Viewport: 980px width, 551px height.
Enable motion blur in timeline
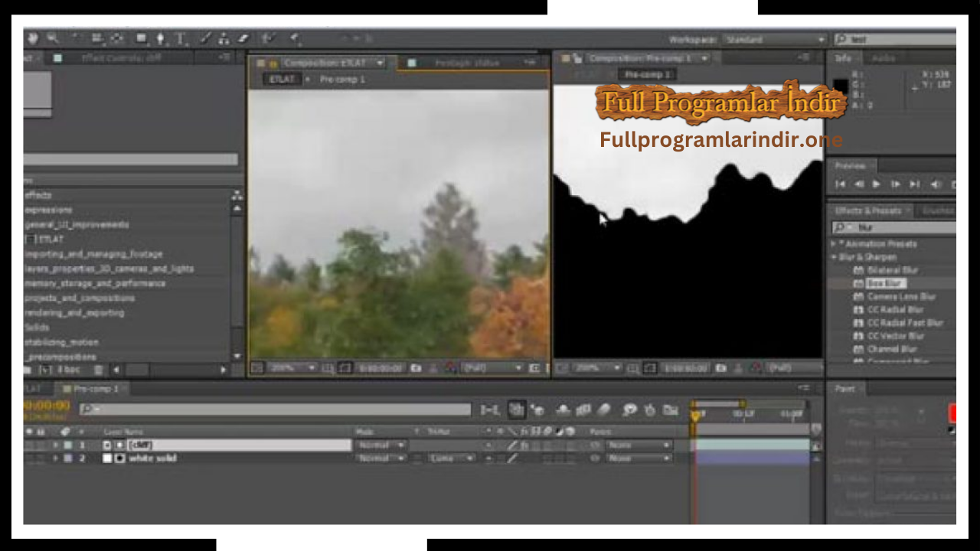(x=603, y=411)
